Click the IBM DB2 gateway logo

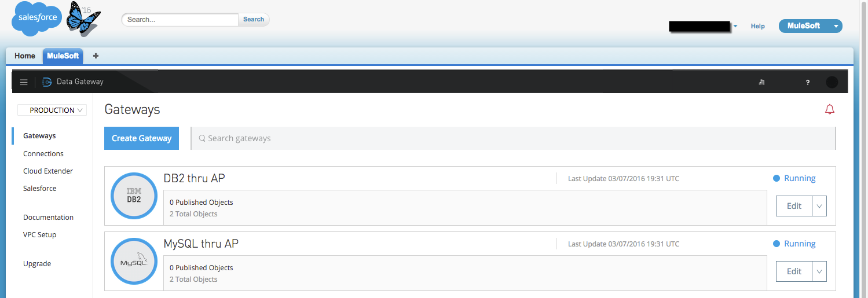[x=134, y=196]
